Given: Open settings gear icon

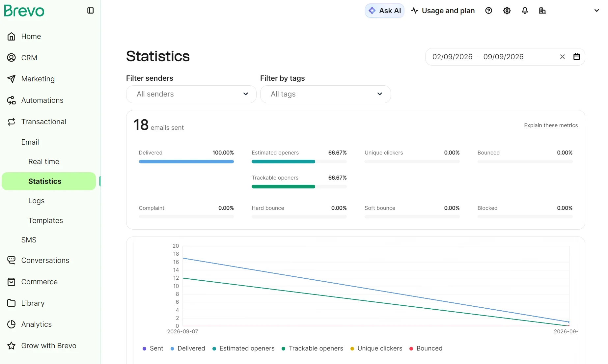Looking at the screenshot, I should (507, 11).
